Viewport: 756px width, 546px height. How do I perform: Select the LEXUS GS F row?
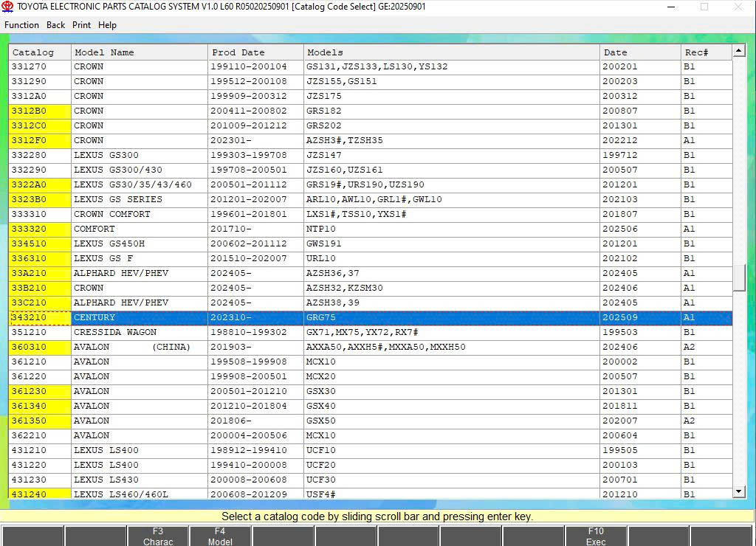click(x=371, y=258)
